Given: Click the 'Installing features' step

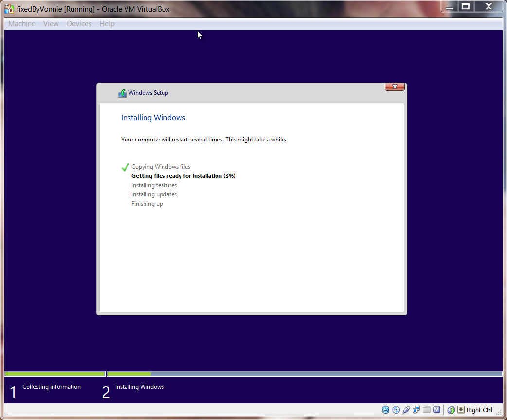Looking at the screenshot, I should point(154,185).
